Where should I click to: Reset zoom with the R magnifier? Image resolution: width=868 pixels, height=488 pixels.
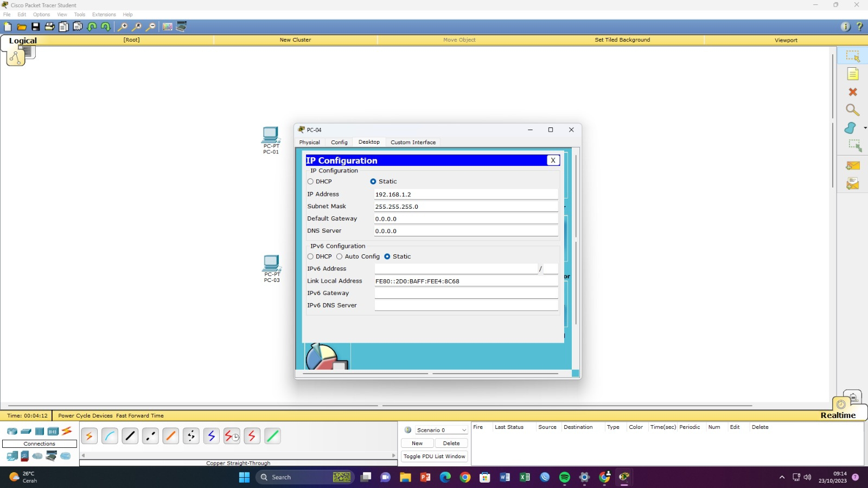(x=137, y=27)
